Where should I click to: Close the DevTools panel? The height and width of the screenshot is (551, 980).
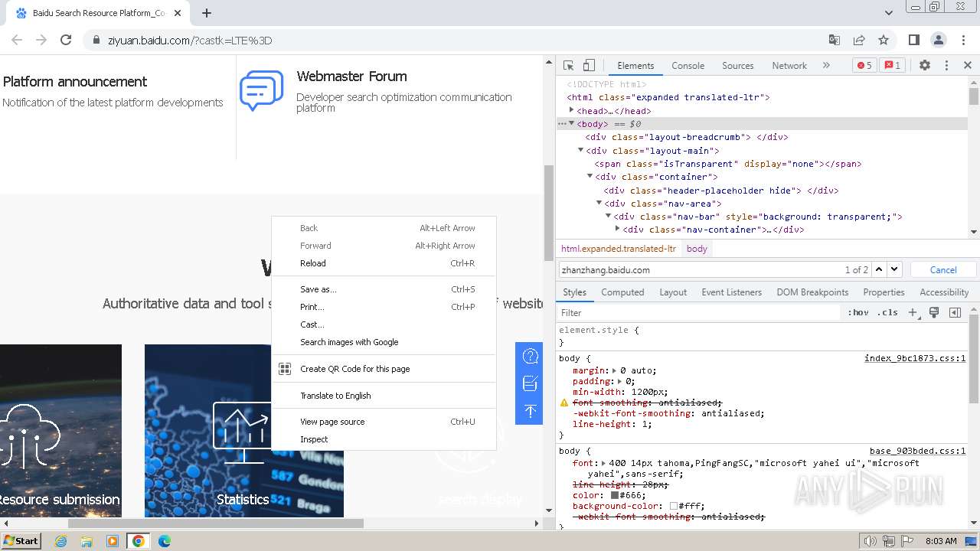tap(967, 66)
